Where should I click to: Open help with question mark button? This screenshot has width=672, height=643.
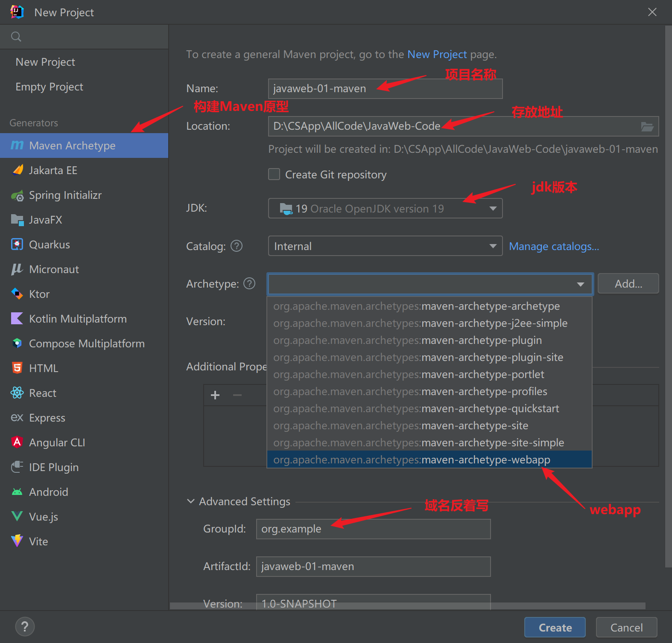[x=25, y=627]
